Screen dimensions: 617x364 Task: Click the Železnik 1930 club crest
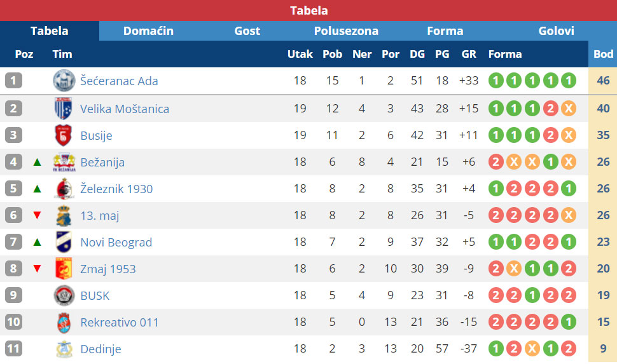(64, 189)
